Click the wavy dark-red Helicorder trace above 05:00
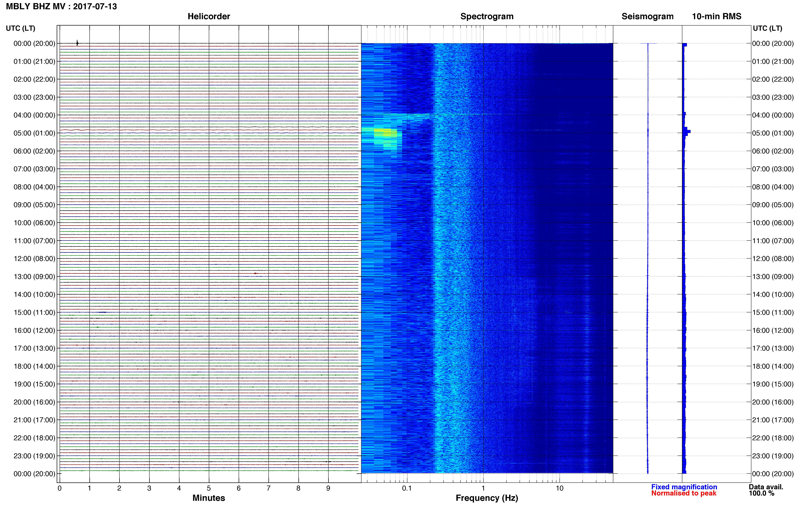 (209, 130)
